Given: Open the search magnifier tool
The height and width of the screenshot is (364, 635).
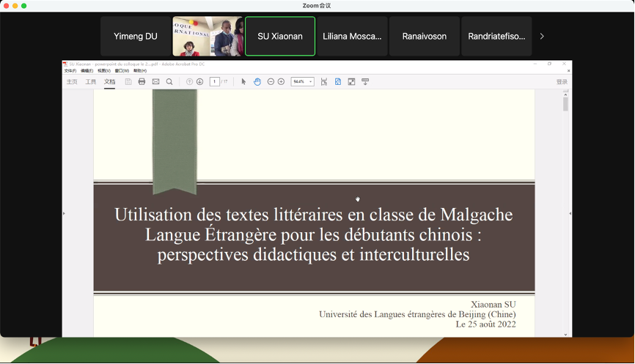Looking at the screenshot, I should (169, 82).
